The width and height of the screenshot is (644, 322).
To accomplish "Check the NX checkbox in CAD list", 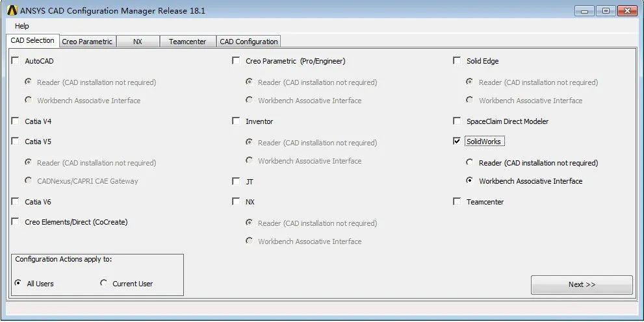I will click(236, 201).
